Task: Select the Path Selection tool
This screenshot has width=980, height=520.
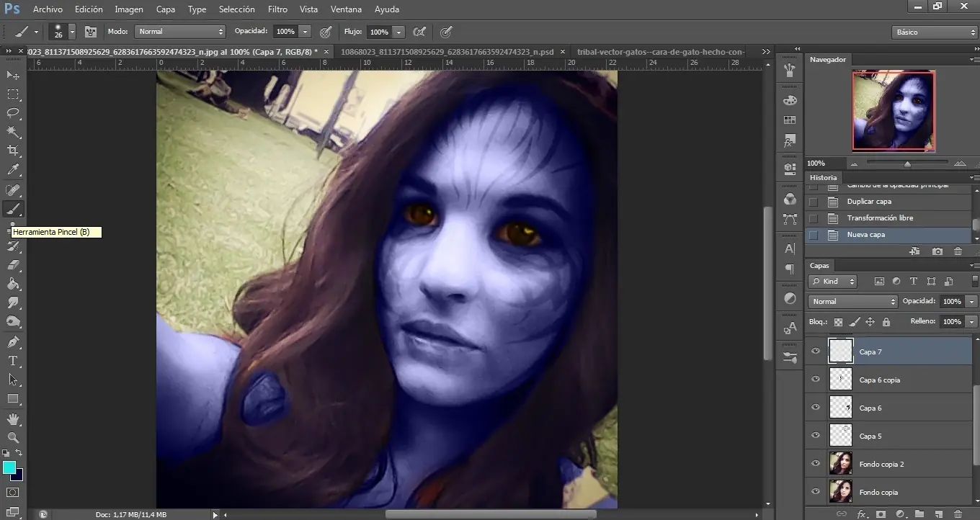Action: point(13,379)
